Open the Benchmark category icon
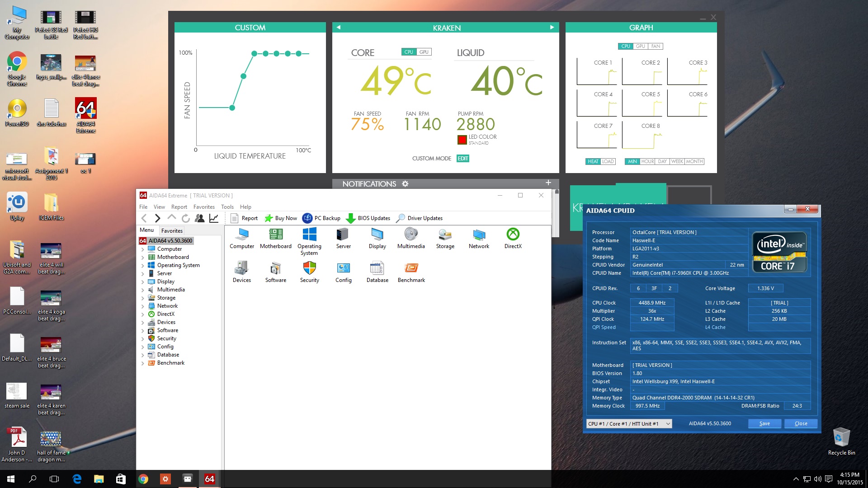 tap(411, 272)
